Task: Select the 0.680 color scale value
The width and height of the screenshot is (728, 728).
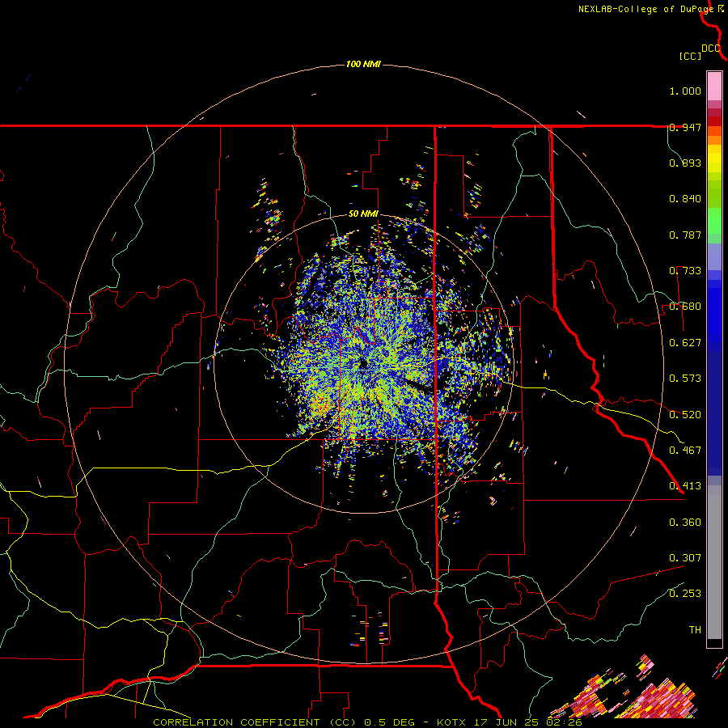Action: point(685,307)
